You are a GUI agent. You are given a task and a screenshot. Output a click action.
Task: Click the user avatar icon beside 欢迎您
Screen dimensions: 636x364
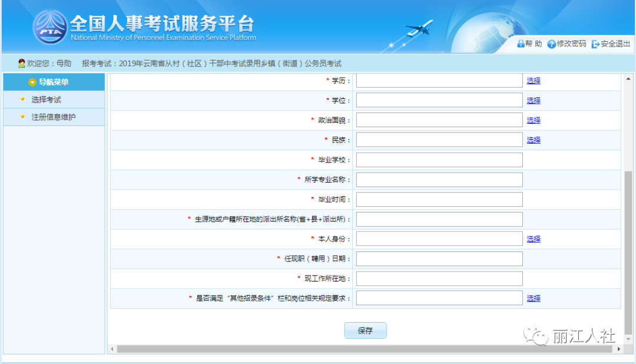[22, 63]
